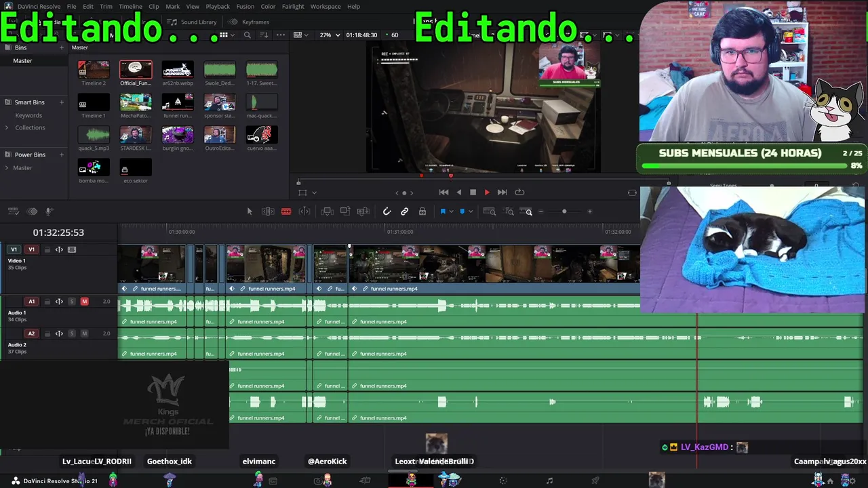Screen dimensions: 868x488
Task: Jump to first frame in viewer
Action: click(443, 192)
